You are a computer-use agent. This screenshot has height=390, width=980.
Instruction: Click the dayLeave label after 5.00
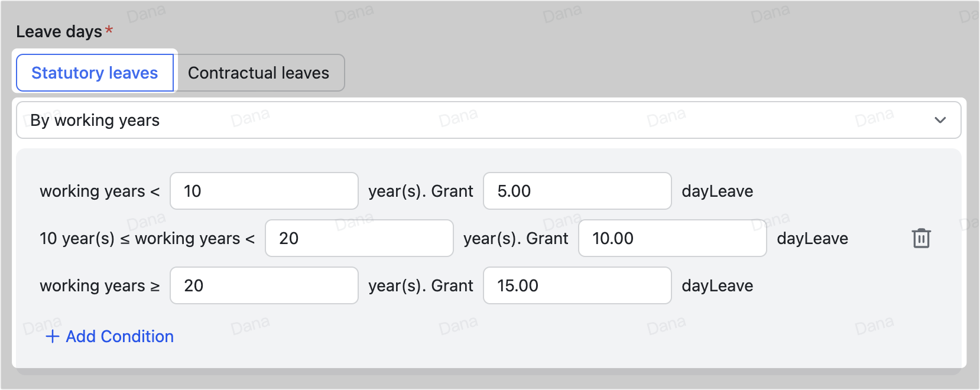(x=717, y=191)
